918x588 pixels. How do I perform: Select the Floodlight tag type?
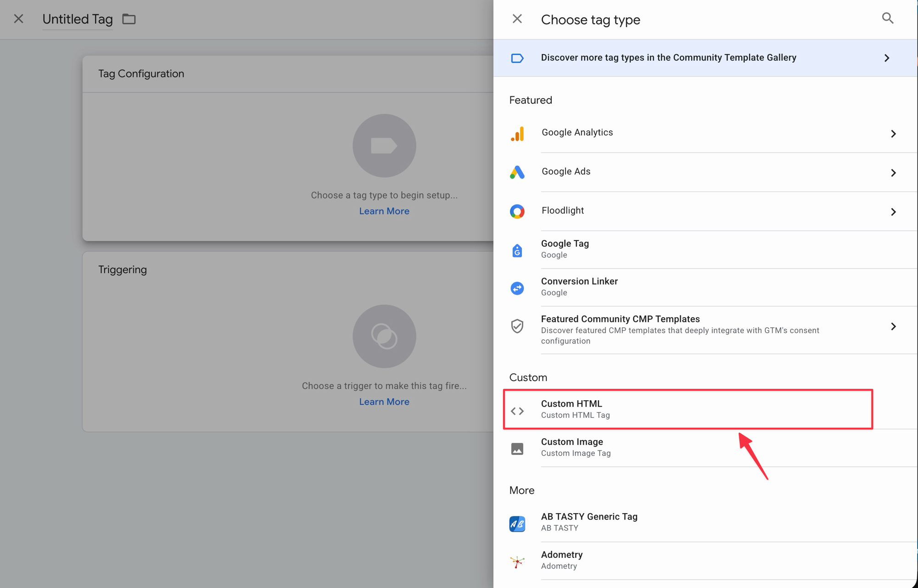tap(705, 211)
